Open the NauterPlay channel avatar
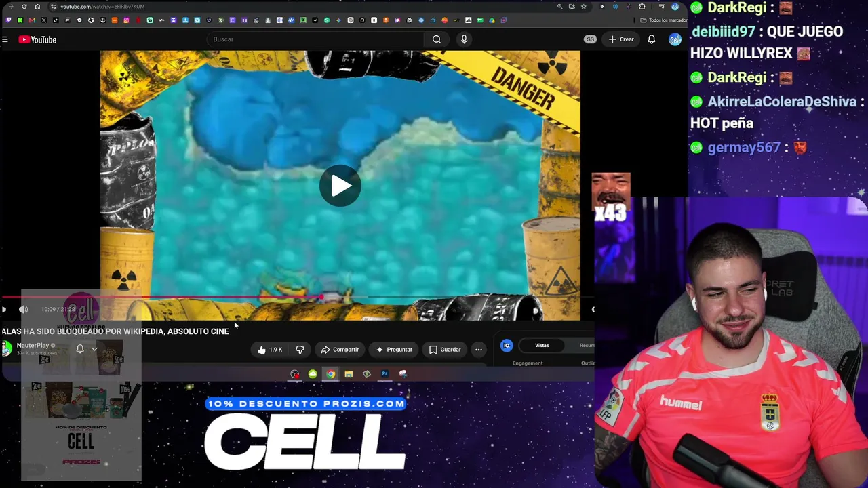The width and height of the screenshot is (868, 488). tap(6, 349)
